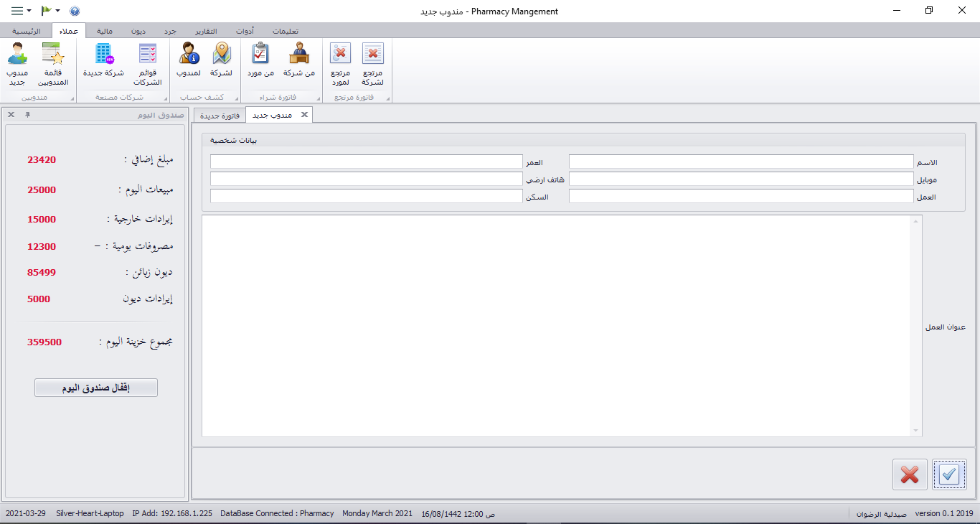Confirm with the blue checkmark save button
Viewport: 980px width, 524px height.
pyautogui.click(x=949, y=474)
